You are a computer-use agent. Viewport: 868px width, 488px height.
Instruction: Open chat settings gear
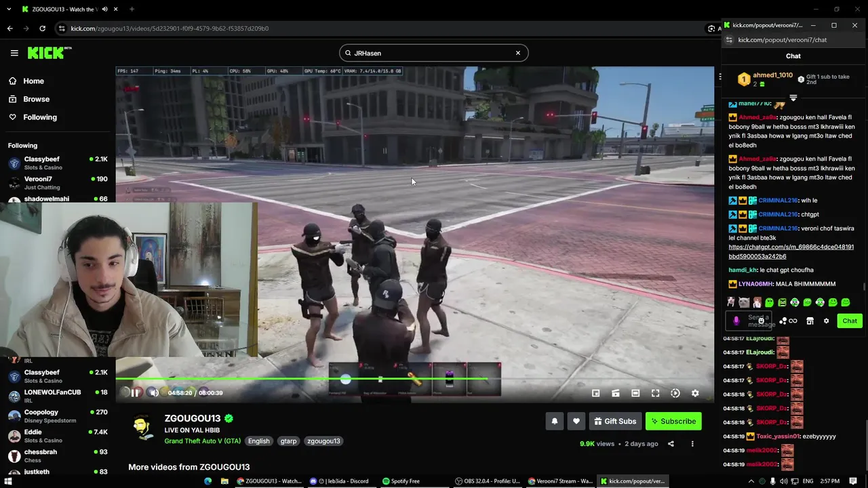[x=826, y=321]
